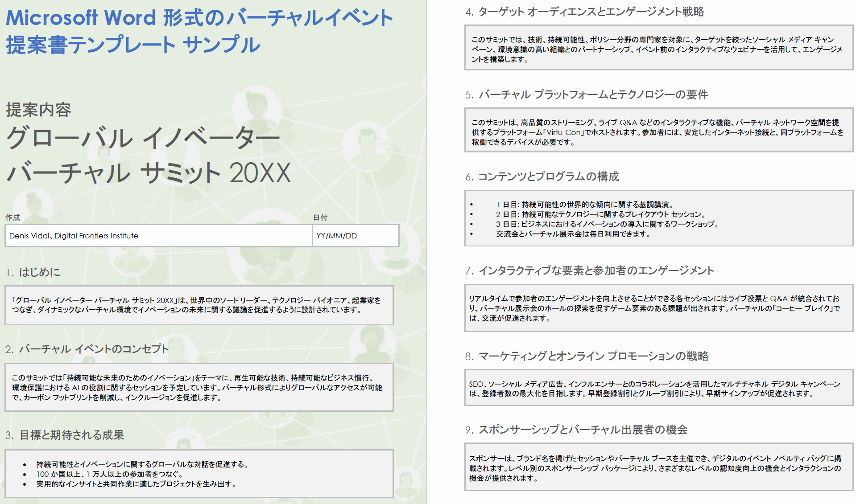Select heading 3. 目標と期待される成果
This screenshot has width=860, height=504.
(65, 436)
